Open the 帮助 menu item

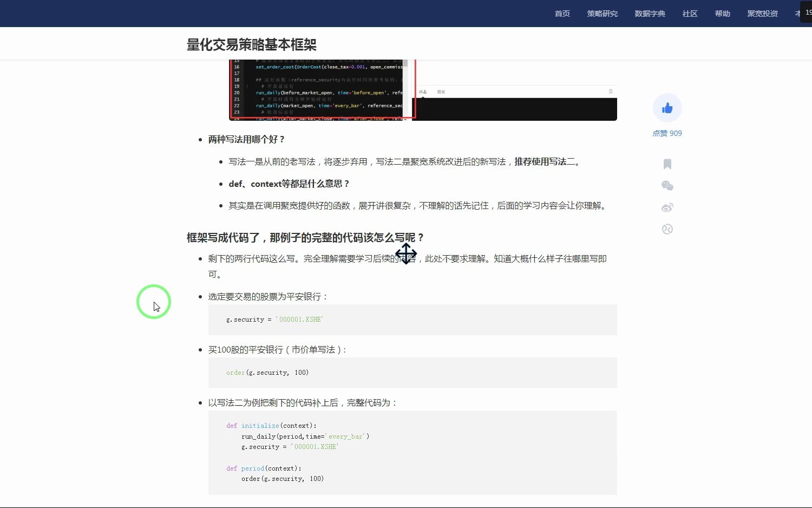click(723, 14)
